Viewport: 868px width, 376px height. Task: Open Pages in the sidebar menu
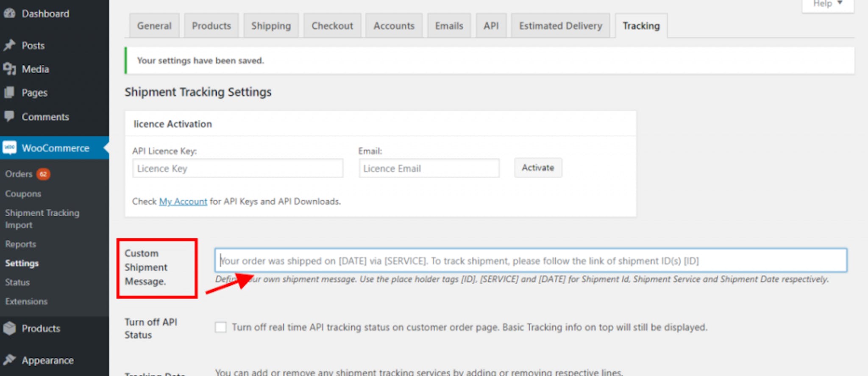pos(34,92)
